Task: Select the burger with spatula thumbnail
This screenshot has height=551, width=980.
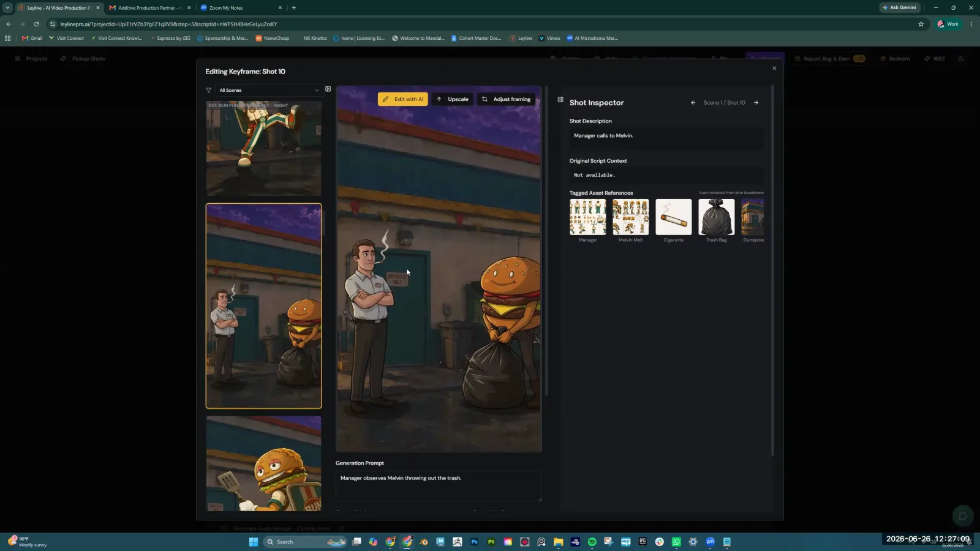Action: pyautogui.click(x=263, y=463)
